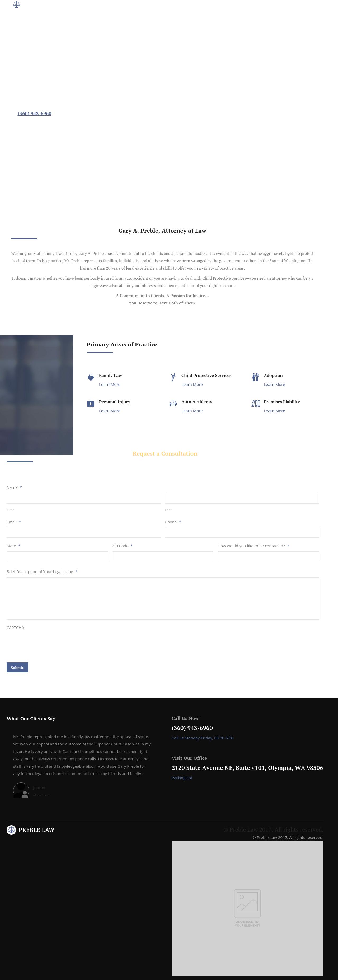The image size is (338, 980).
Task: Click the Child Protective Services icon
Action: click(173, 377)
